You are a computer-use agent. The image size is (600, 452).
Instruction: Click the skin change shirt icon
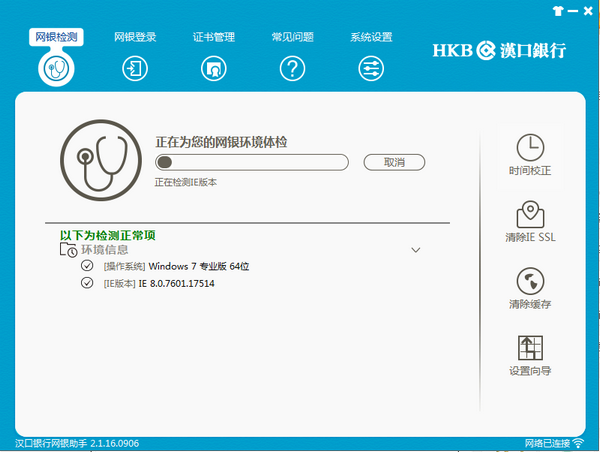click(x=558, y=11)
